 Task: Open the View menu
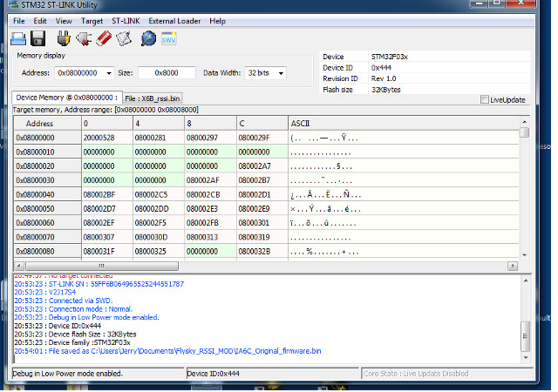pos(64,21)
